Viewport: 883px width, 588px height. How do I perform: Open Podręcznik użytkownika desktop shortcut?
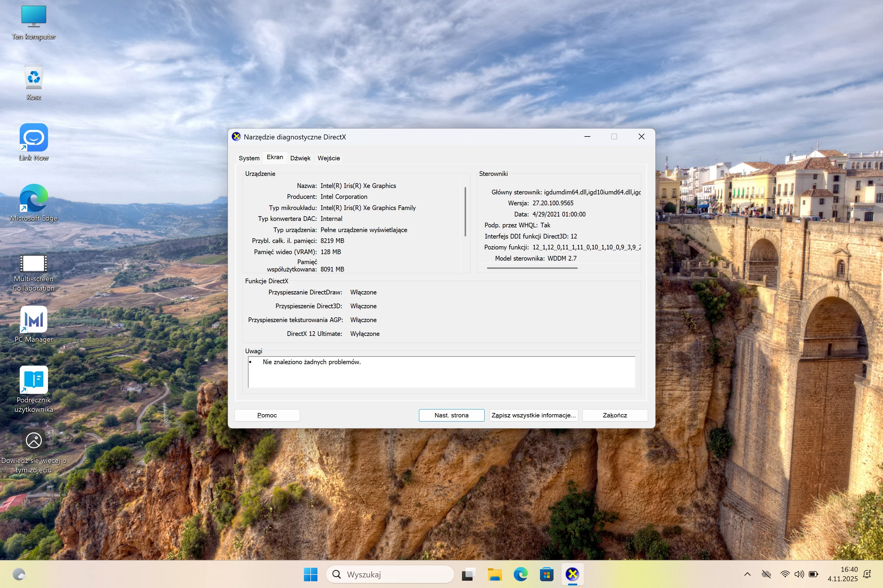click(x=34, y=380)
